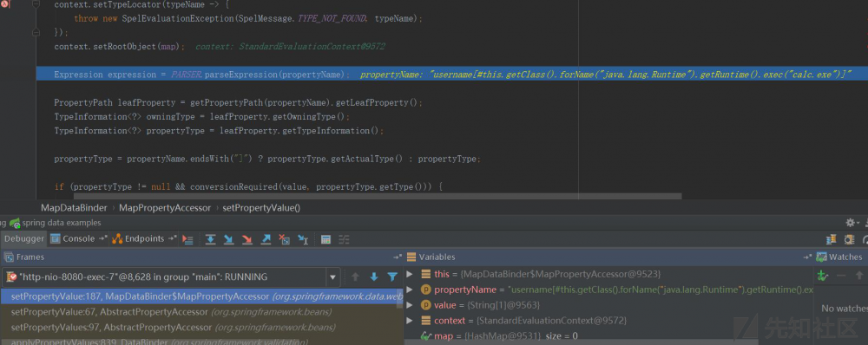The width and height of the screenshot is (868, 345).
Task: Click the red Force Step Into icon
Action: 247,239
